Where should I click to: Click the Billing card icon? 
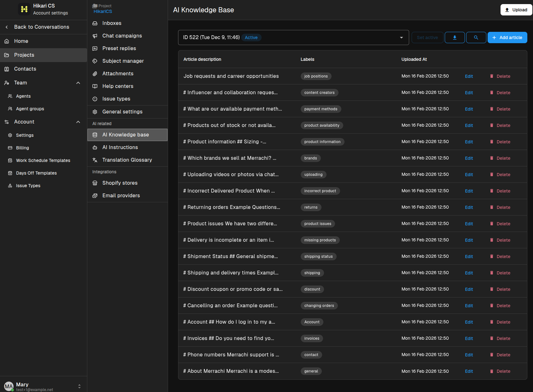click(x=10, y=148)
